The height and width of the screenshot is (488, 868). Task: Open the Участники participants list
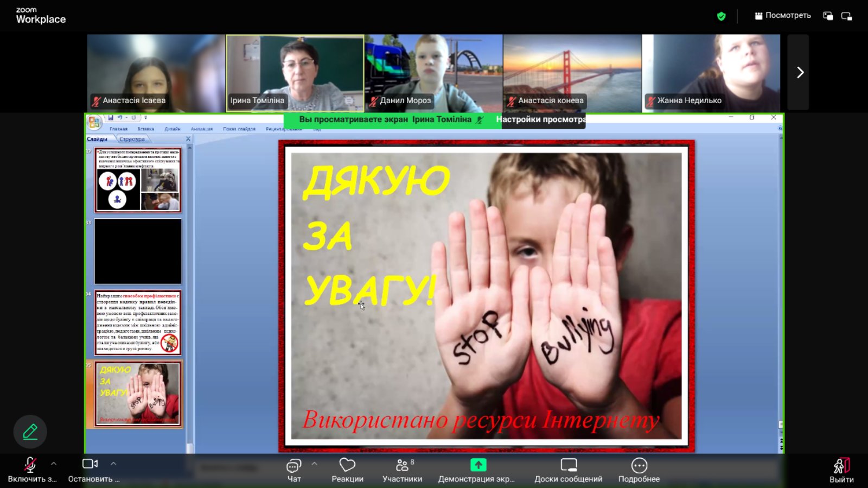click(402, 470)
